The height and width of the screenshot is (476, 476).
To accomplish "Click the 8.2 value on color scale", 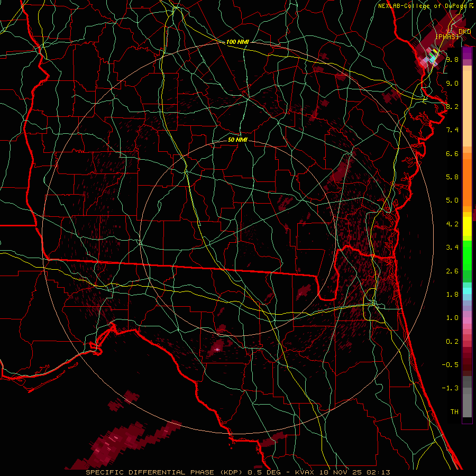I will click(452, 106).
